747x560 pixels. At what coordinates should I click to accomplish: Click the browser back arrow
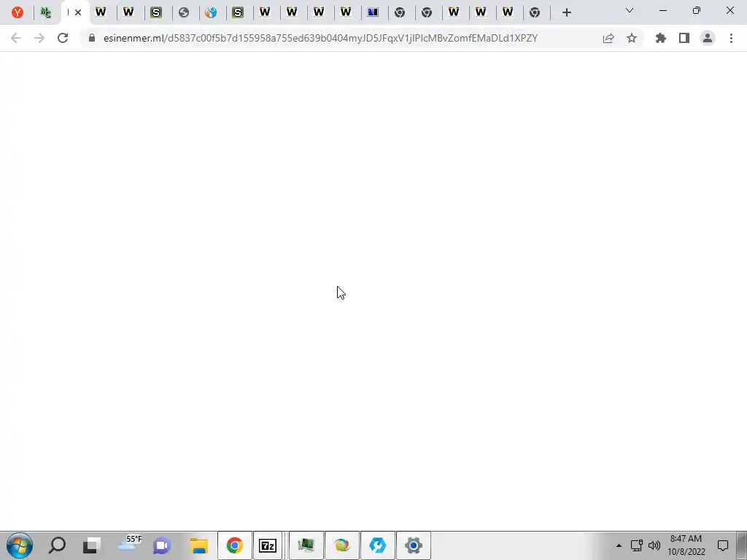(16, 38)
